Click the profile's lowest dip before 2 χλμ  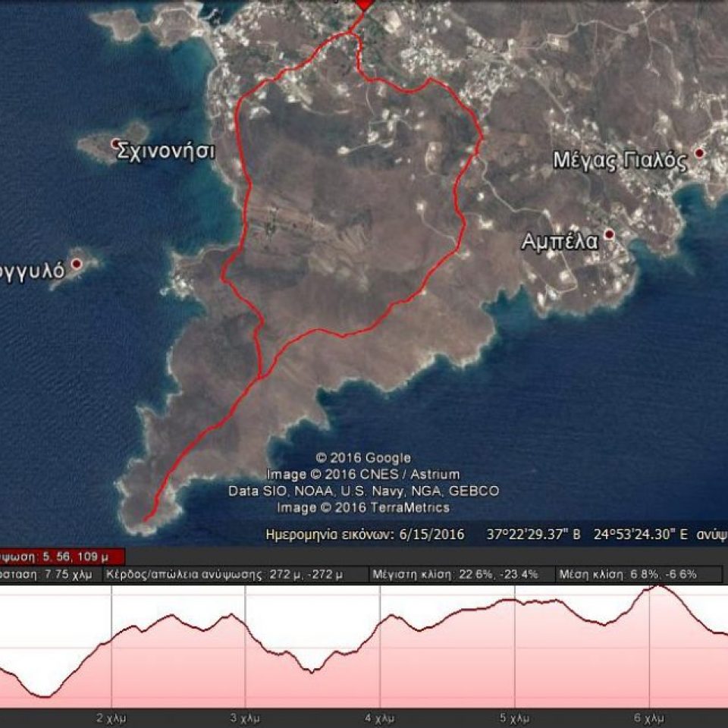[44, 696]
